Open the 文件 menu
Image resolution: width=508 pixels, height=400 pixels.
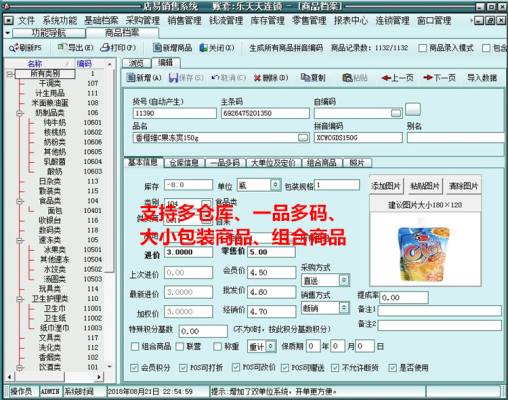click(26, 21)
